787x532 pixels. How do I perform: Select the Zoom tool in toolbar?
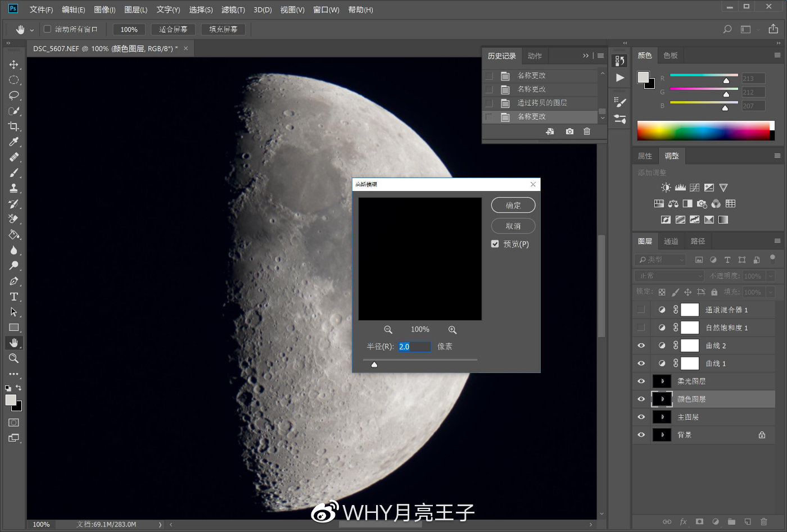pyautogui.click(x=13, y=358)
